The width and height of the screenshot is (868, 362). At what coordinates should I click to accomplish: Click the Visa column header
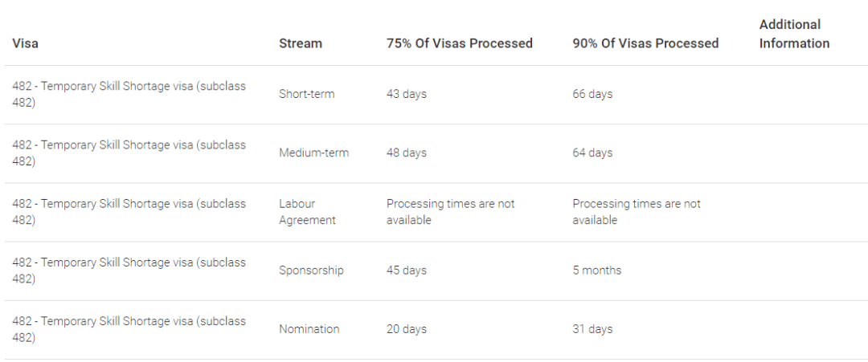pos(25,43)
